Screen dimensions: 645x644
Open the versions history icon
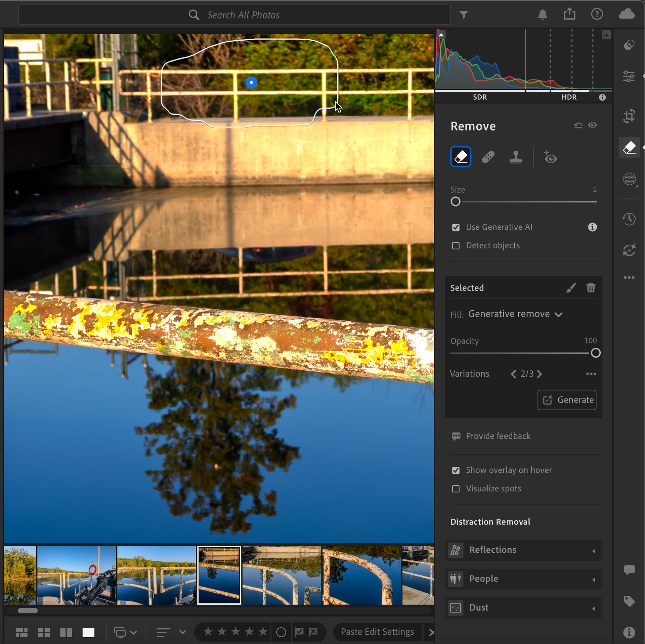click(x=629, y=219)
